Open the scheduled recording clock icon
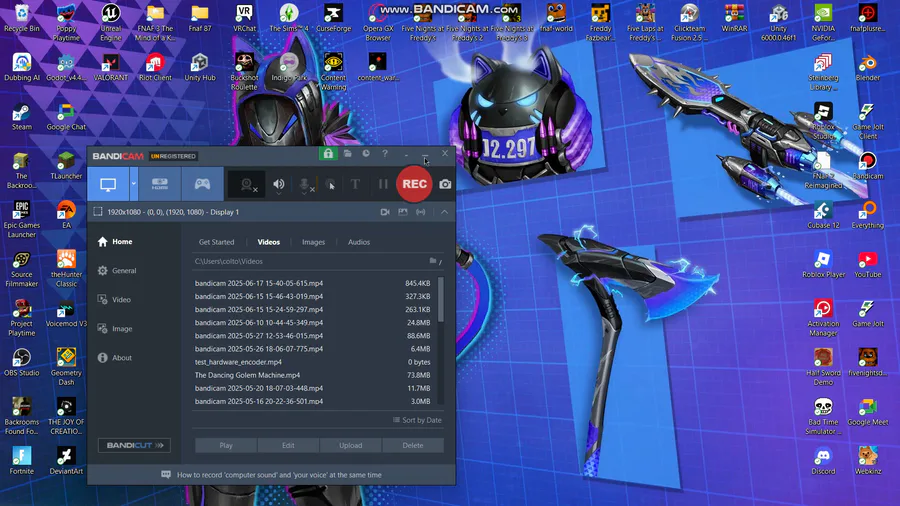 [366, 154]
